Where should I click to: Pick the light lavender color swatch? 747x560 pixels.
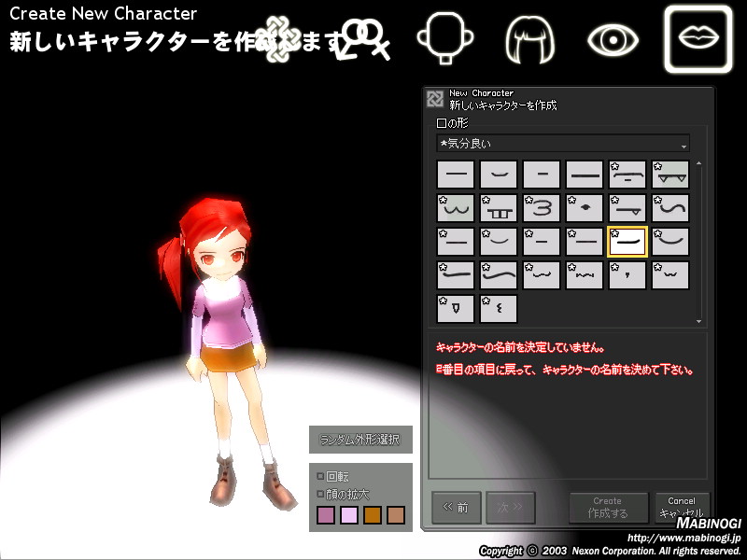[349, 515]
